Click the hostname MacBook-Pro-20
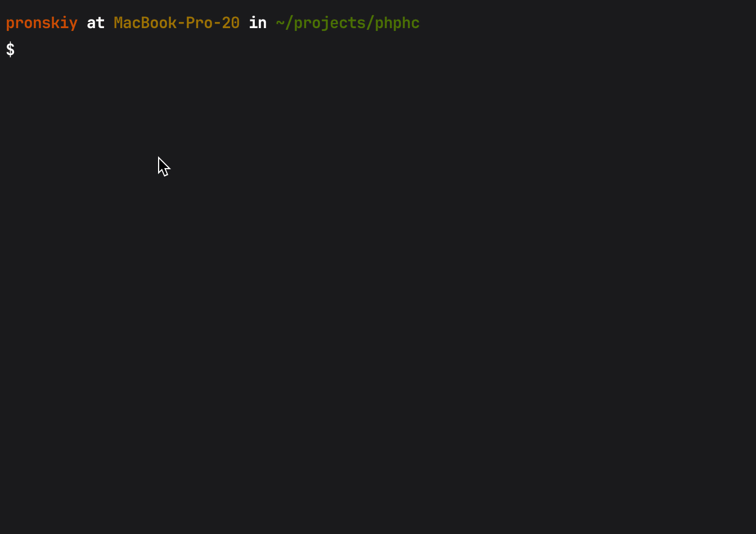Viewport: 756px width, 534px height. point(177,23)
